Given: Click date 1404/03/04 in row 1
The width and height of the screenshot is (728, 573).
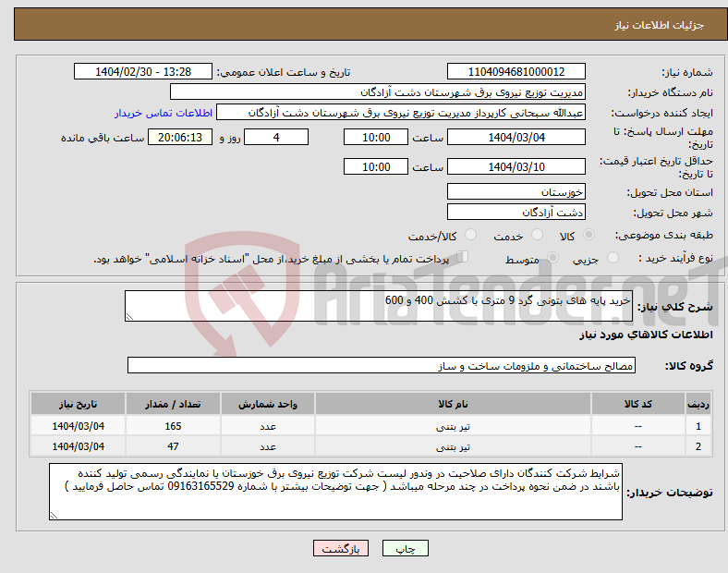Looking at the screenshot, I should click(78, 426).
